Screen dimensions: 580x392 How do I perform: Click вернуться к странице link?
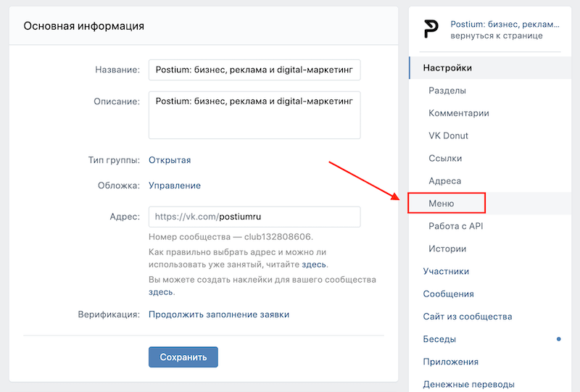[x=497, y=36]
